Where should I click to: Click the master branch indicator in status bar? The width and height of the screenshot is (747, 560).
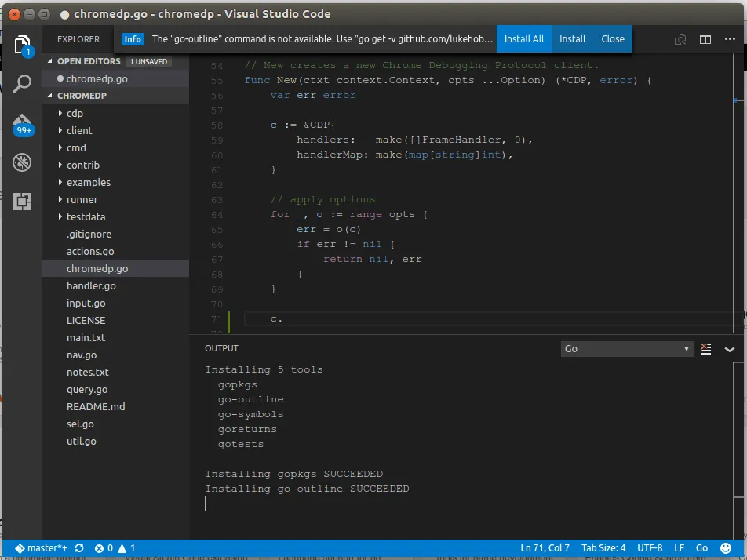[x=41, y=548]
